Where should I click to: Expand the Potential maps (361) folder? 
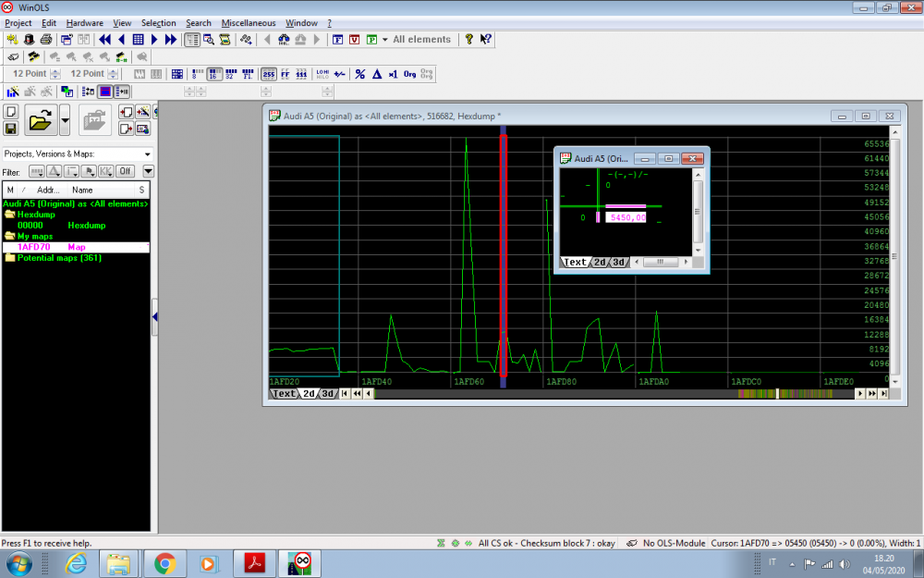click(x=10, y=258)
